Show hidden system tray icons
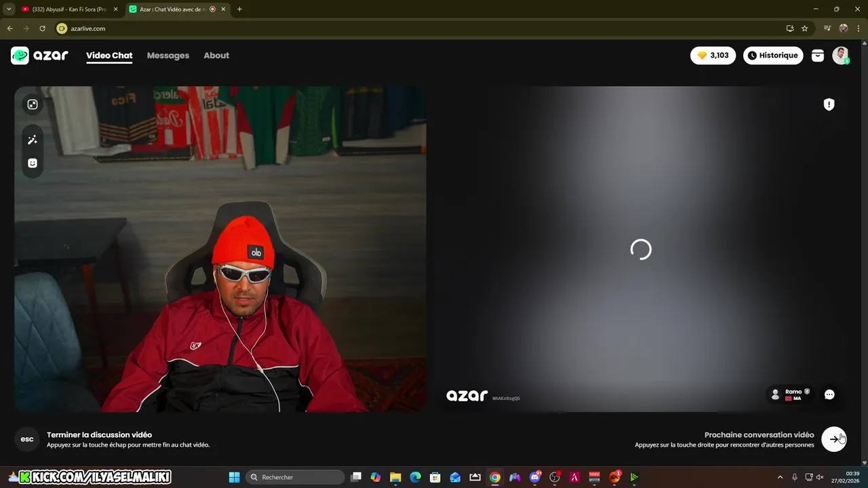 [x=780, y=477]
